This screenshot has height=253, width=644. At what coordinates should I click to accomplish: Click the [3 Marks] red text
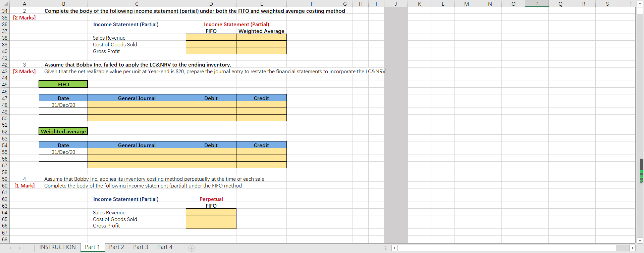pos(24,71)
